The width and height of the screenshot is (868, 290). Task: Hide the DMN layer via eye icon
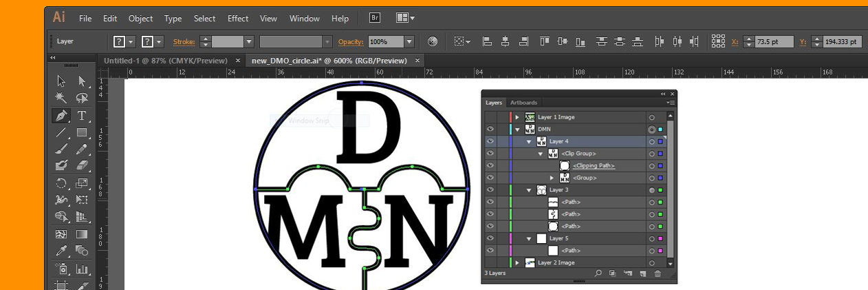click(490, 129)
